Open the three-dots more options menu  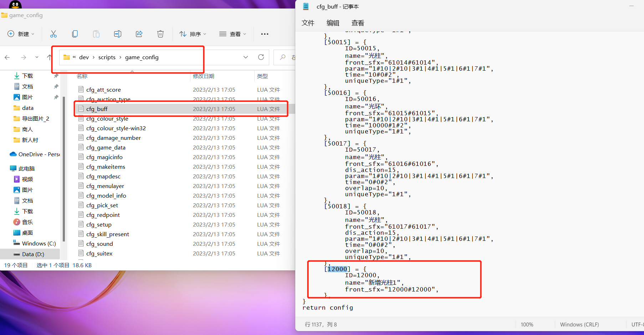click(x=265, y=34)
